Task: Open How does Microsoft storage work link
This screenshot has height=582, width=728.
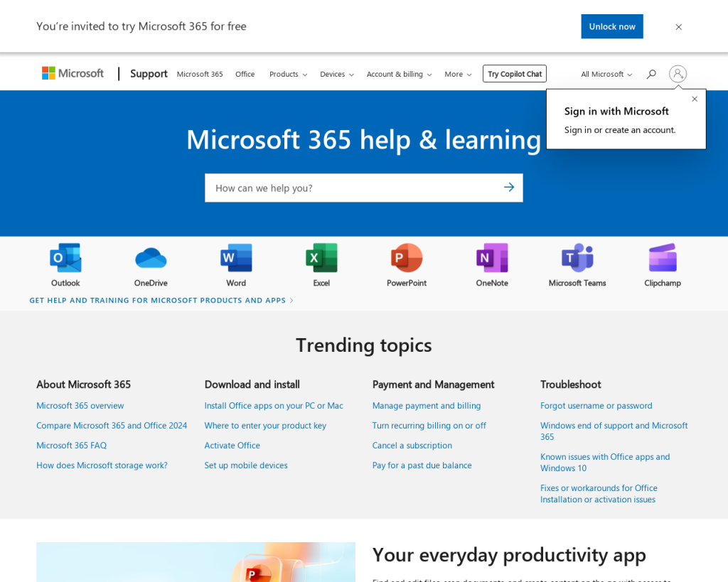Action: pyautogui.click(x=102, y=465)
